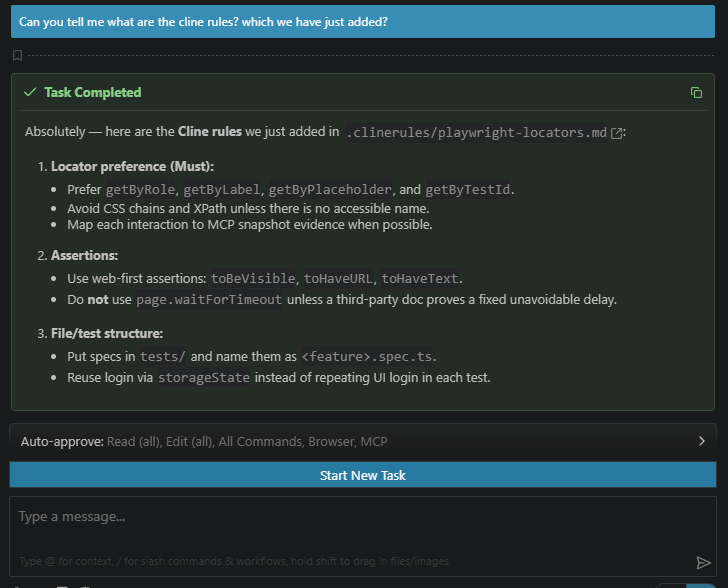Click the checkpoint bookmark icon

coord(17,55)
